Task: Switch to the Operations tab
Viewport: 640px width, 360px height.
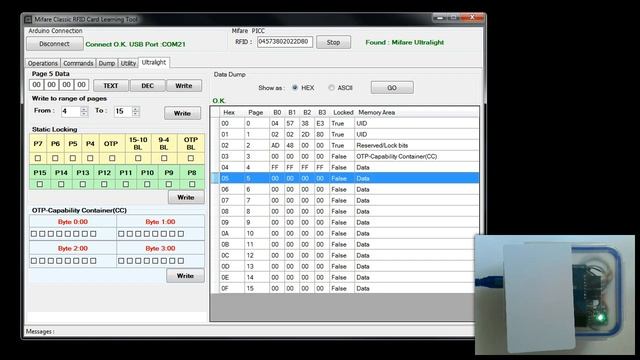Action: pos(43,63)
